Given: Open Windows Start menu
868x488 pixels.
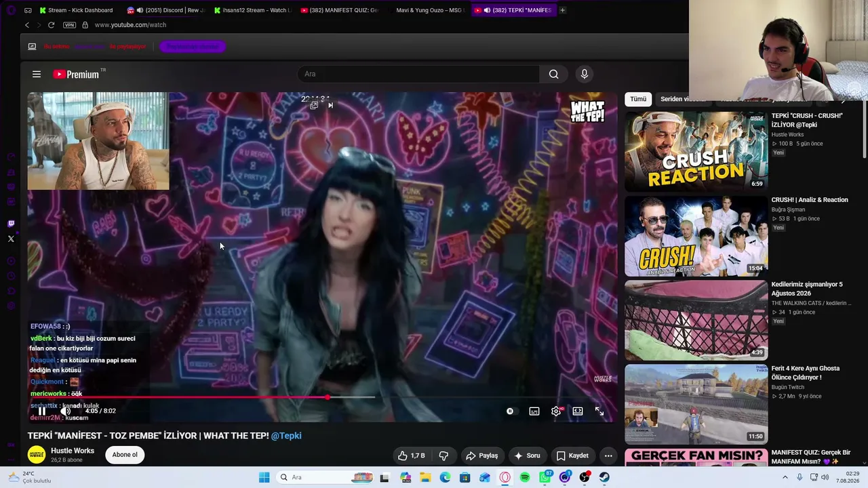Looking at the screenshot, I should (264, 477).
